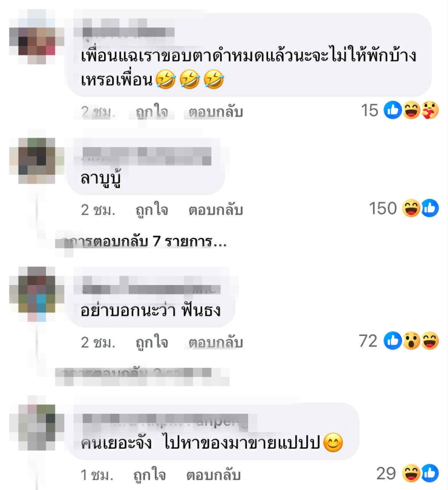Toggle ถูกใจ on the 'คนเยอะจัง' comment
Viewport: 448px width, 490px height.
pyautogui.click(x=150, y=475)
